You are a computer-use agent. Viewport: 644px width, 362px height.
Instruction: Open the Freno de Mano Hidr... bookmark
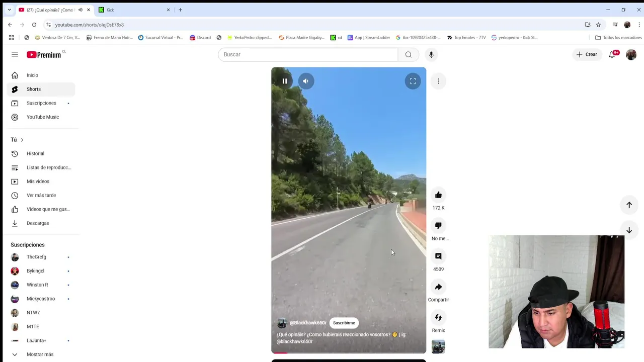110,37
